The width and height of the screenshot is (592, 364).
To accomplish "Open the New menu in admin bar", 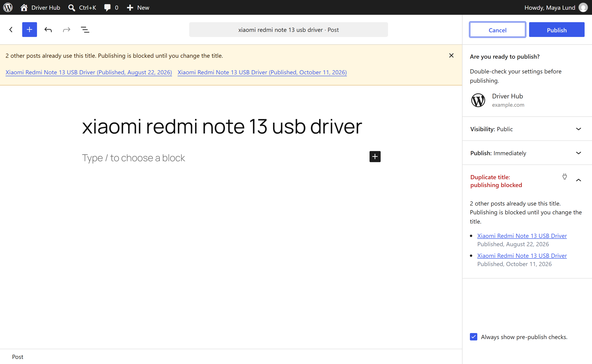I will click(138, 7).
